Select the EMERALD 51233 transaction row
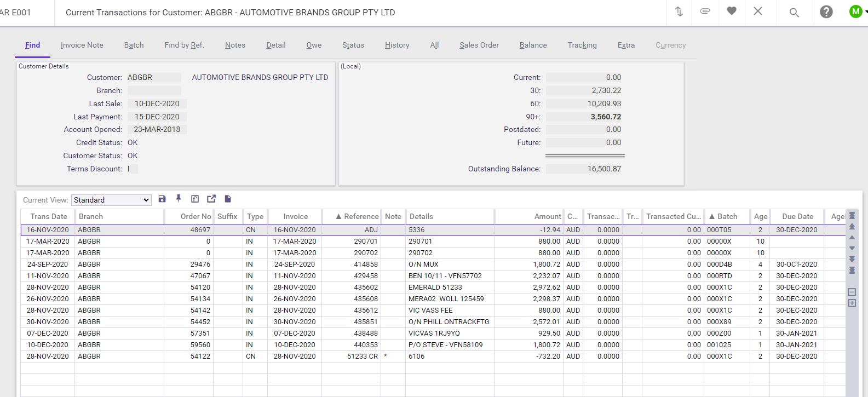This screenshot has height=397, width=868. tap(433, 287)
